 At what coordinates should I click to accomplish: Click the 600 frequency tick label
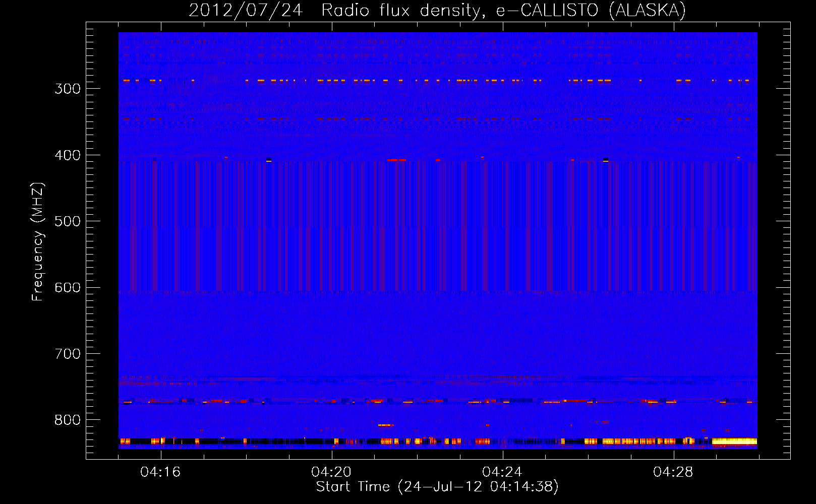(68, 288)
